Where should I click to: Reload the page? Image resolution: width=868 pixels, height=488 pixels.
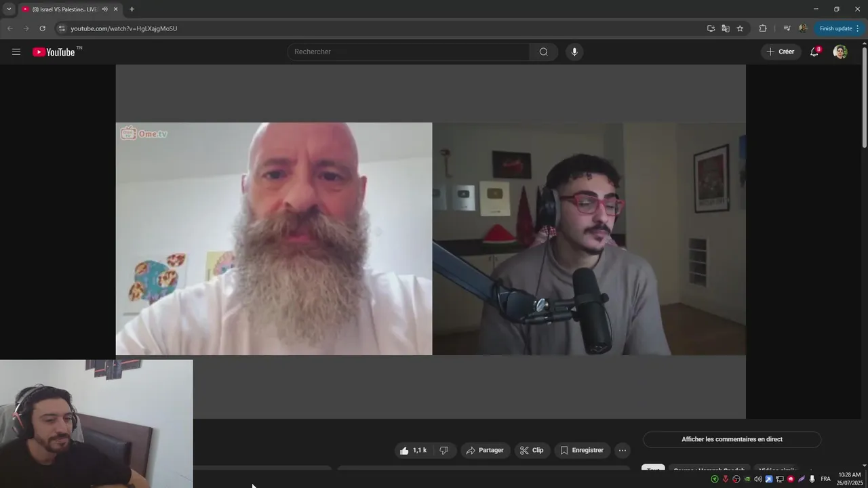[x=42, y=28]
